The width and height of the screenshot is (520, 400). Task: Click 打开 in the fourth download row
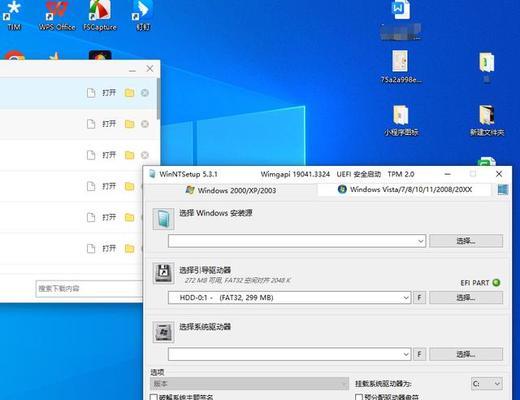point(109,186)
